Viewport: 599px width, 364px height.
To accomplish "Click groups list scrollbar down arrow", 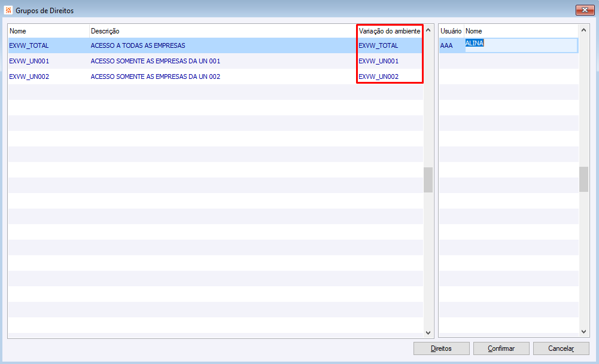I will pos(428,332).
